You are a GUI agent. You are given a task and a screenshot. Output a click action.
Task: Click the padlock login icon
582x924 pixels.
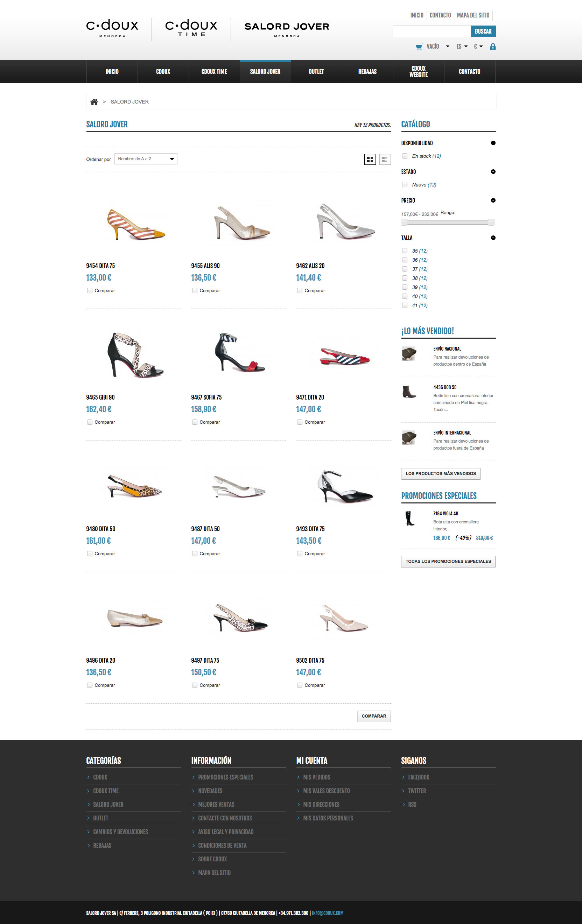point(493,47)
